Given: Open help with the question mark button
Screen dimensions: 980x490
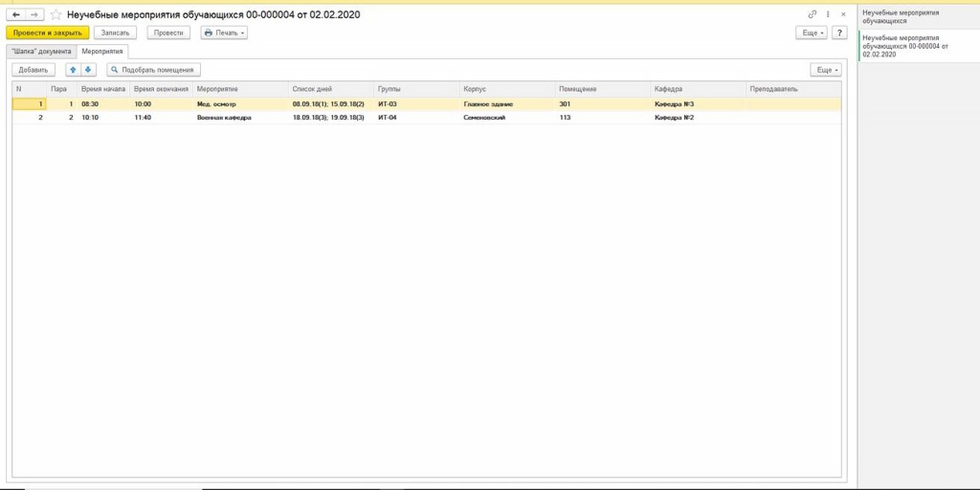Looking at the screenshot, I should point(839,33).
